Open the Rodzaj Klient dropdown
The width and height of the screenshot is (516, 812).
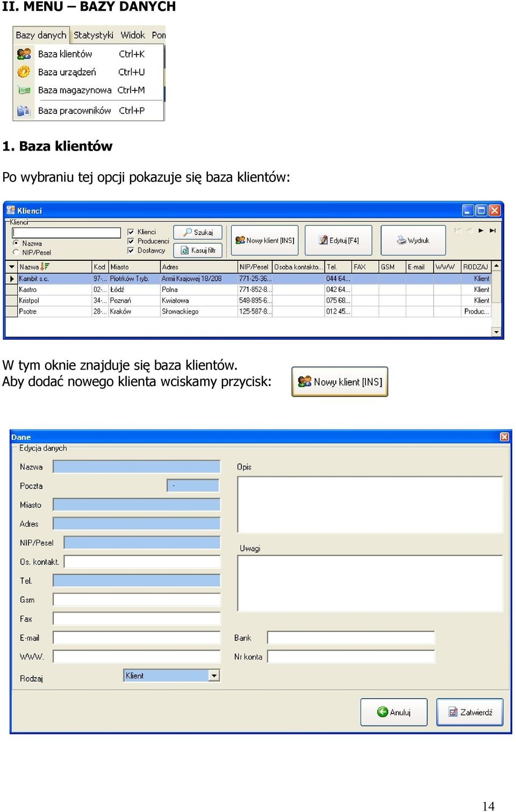[x=214, y=675]
